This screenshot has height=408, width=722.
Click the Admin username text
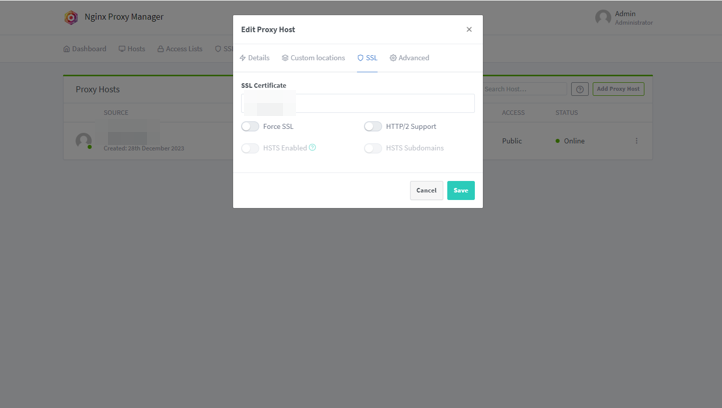pos(625,14)
